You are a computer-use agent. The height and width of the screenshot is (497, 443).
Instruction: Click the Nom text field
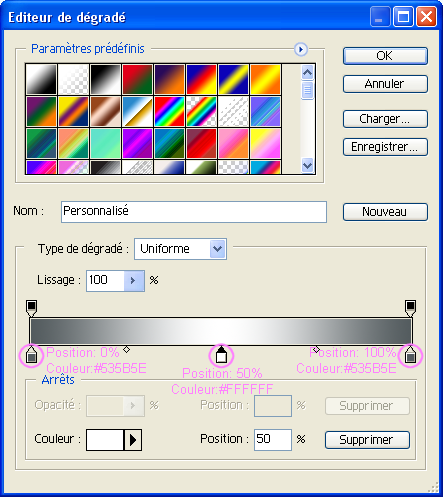coord(194,212)
